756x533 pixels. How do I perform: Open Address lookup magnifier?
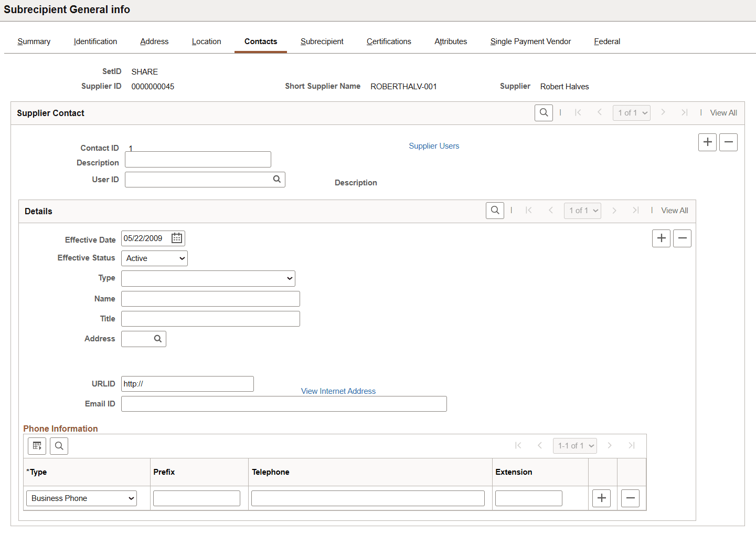(x=158, y=339)
